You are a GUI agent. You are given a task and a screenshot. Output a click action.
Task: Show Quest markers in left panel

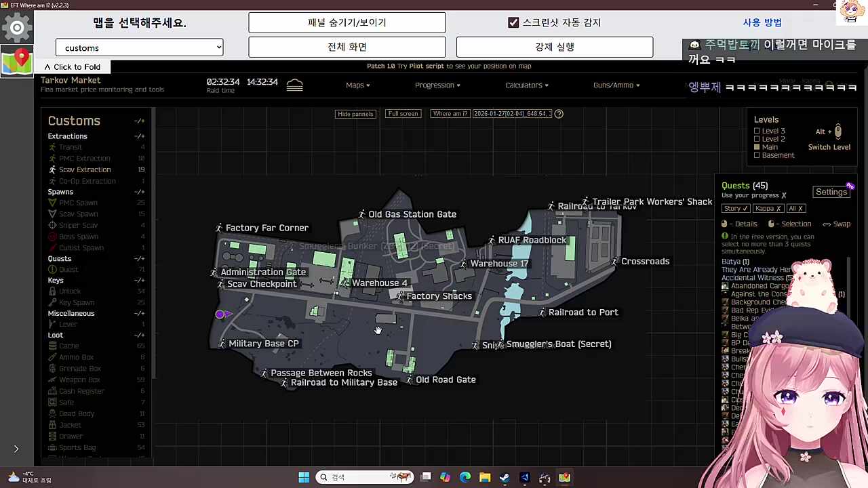68,270
